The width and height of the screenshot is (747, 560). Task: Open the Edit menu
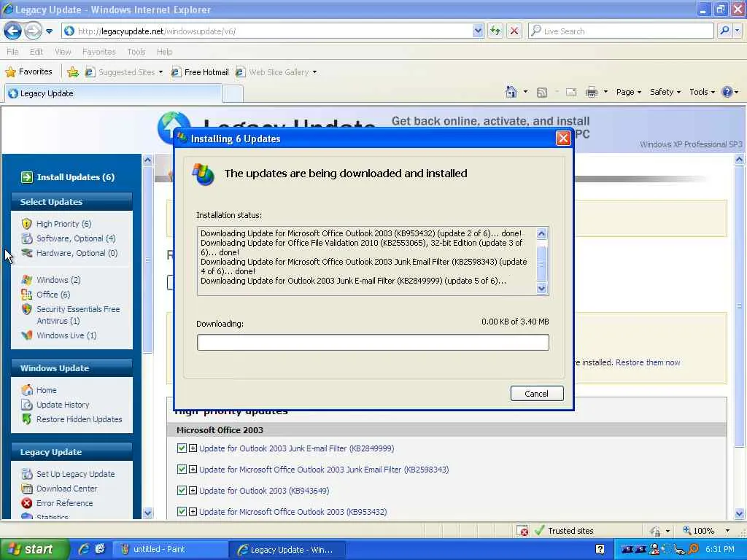(36, 52)
